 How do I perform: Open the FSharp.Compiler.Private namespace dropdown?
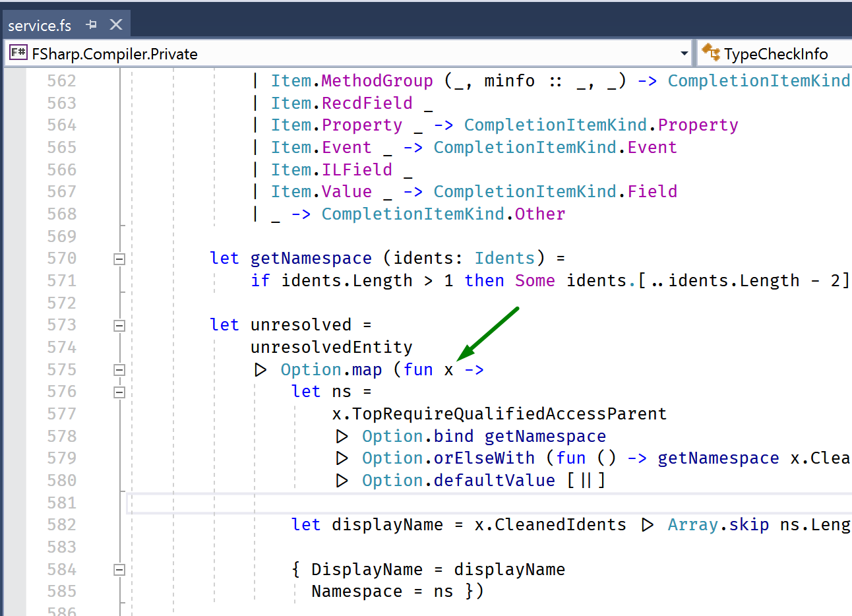[x=684, y=53]
